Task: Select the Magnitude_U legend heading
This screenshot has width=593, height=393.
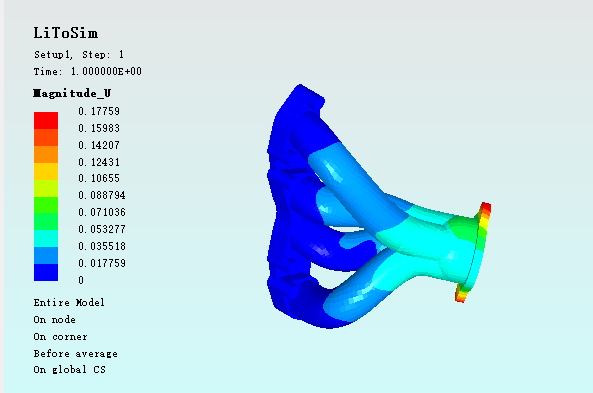Action: pos(72,93)
